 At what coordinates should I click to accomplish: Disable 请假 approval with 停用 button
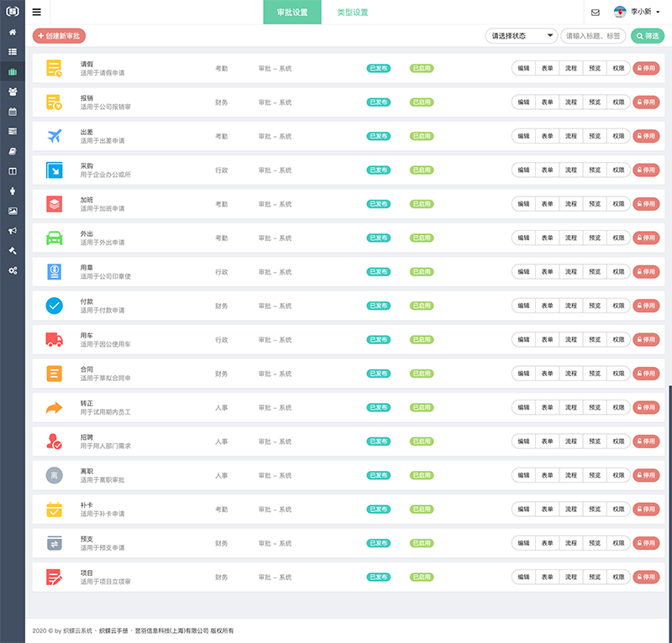pos(646,68)
